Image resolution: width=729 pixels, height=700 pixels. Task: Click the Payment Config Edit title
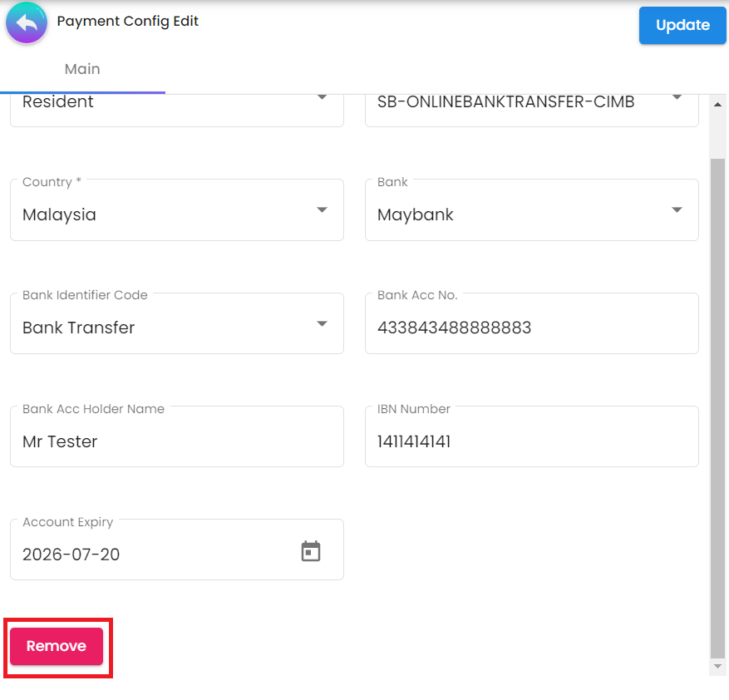tap(127, 21)
